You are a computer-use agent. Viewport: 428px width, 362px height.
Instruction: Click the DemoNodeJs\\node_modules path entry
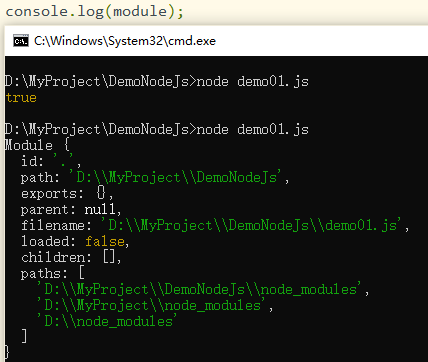click(x=203, y=289)
